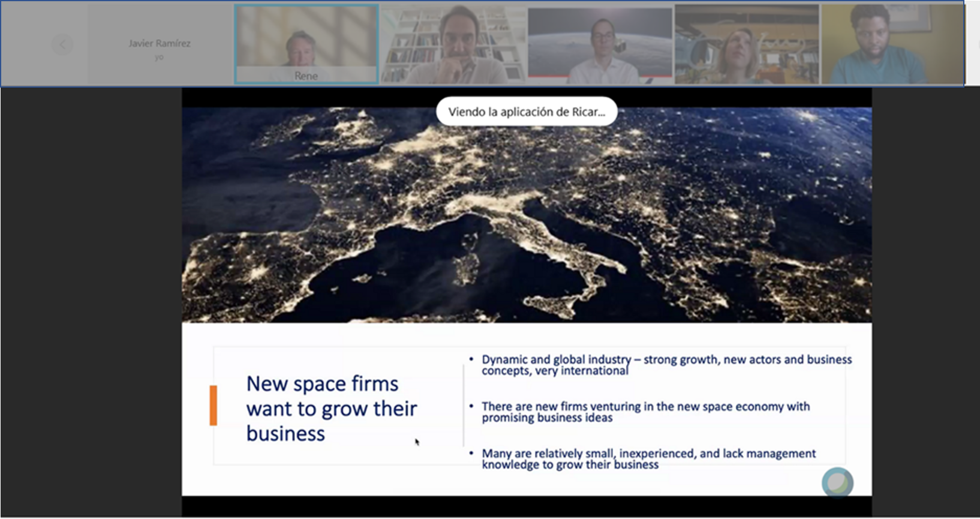This screenshot has width=980, height=519.
Task: Select the blonde woman's video thumbnail
Action: coord(747,44)
